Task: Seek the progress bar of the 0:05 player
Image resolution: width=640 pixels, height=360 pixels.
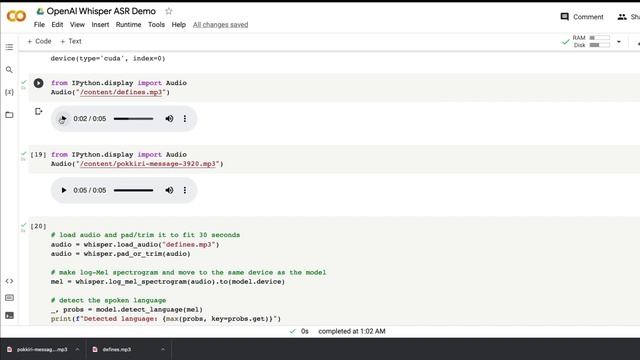Action: coord(133,190)
